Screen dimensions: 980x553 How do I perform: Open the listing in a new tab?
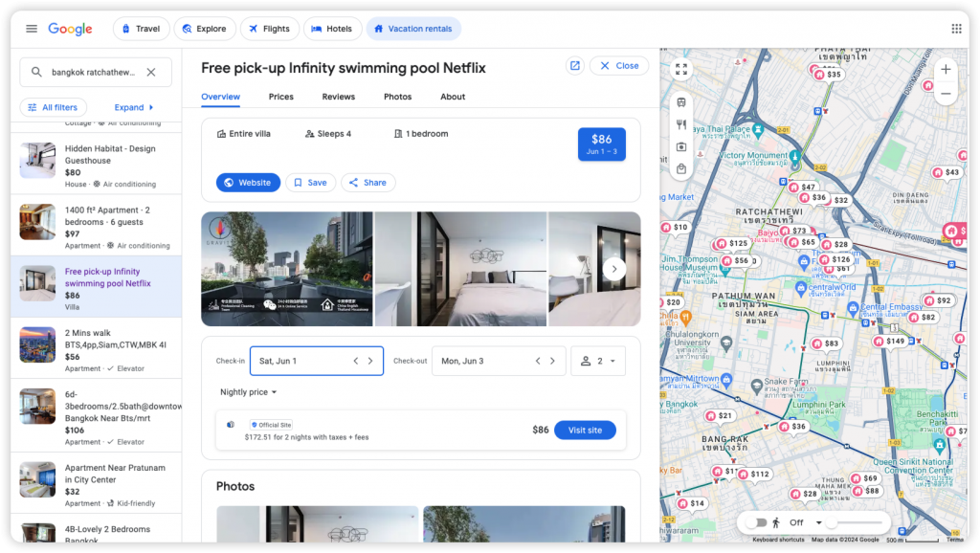574,66
